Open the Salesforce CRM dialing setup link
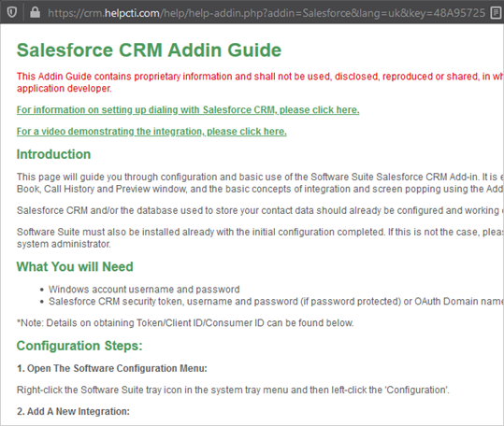The image size is (504, 426). click(188, 110)
